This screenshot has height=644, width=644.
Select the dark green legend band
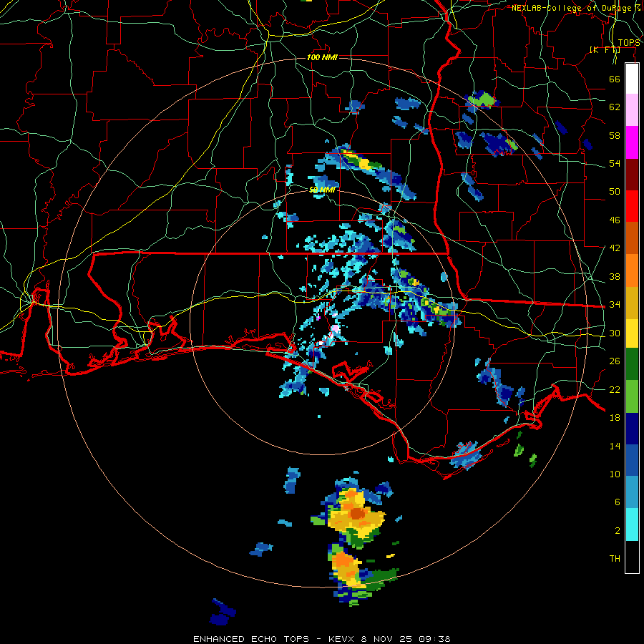[x=632, y=364]
